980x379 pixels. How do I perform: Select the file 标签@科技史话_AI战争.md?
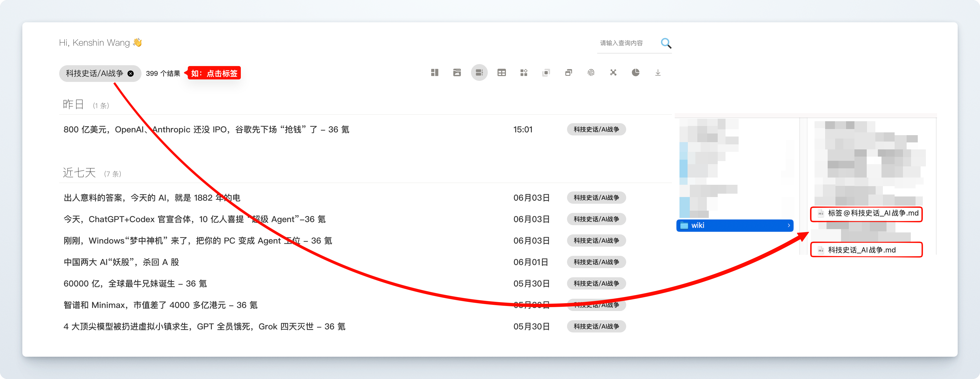coord(866,213)
